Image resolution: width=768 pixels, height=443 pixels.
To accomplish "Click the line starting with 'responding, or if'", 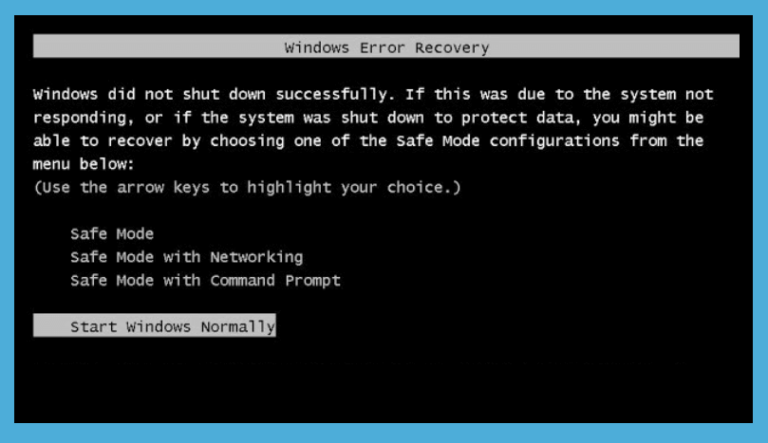I will click(368, 118).
